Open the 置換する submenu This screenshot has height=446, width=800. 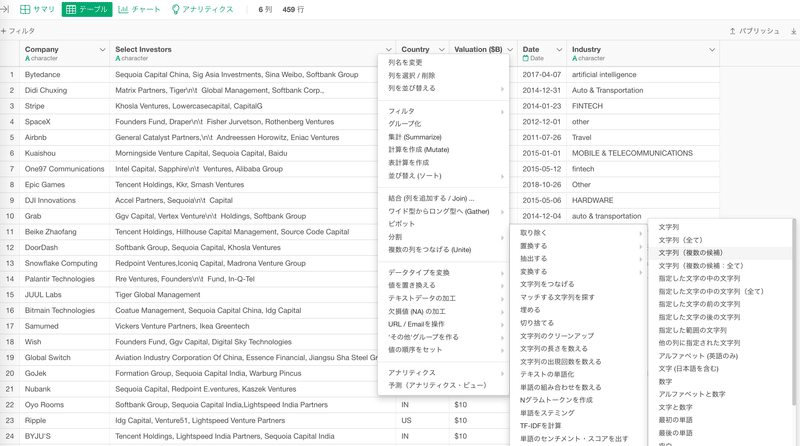coord(579,246)
